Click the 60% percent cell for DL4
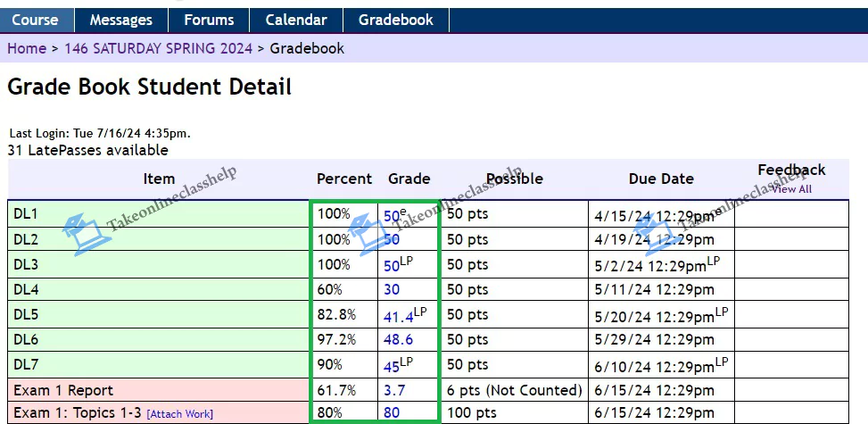 343,289
